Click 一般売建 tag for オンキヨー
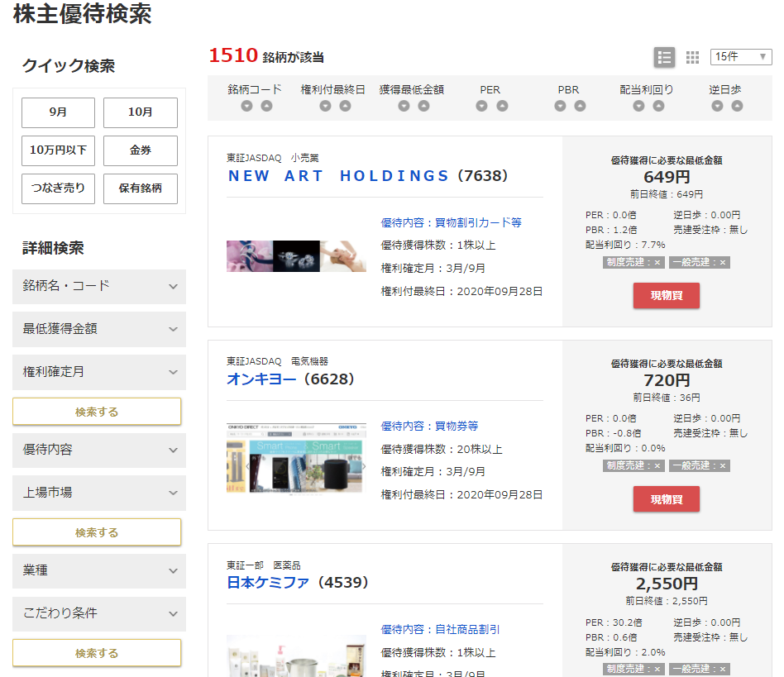The image size is (784, 677). (700, 465)
